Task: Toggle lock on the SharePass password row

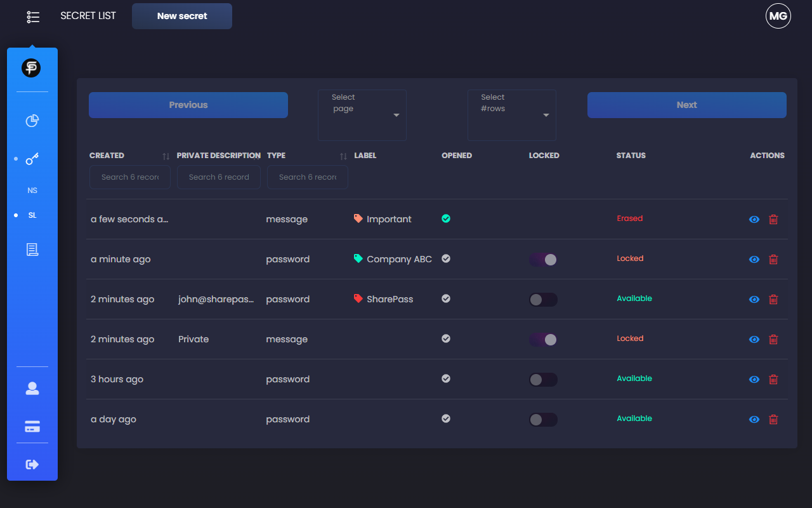Action: 544,300
